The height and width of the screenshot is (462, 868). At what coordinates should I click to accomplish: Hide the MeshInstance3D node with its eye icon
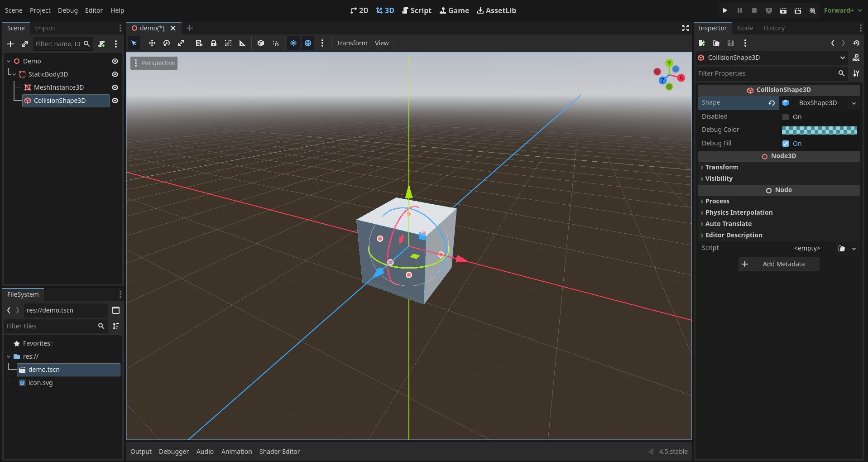click(115, 87)
